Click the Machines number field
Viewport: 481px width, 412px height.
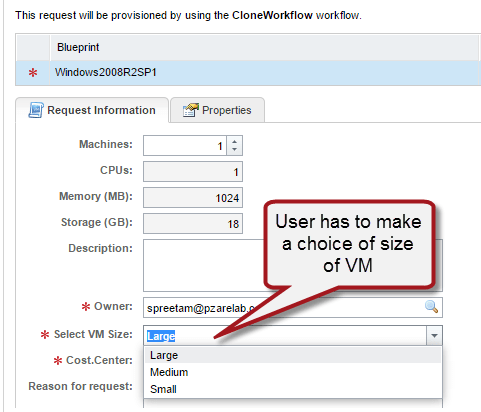coord(185,145)
